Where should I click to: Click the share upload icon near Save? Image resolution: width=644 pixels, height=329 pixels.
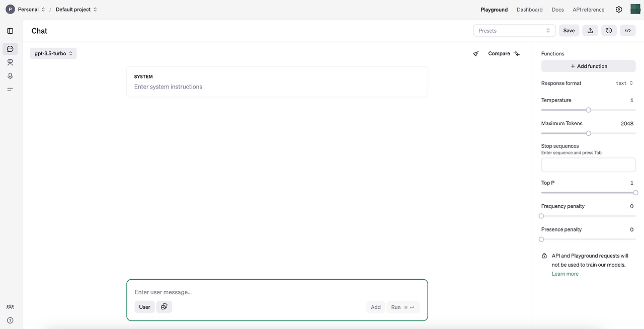pyautogui.click(x=590, y=30)
